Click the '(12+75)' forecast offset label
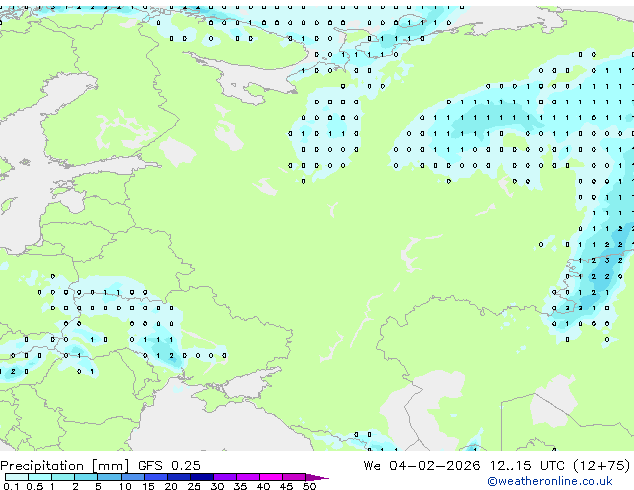Viewport: 634px width, 490px height. pyautogui.click(x=602, y=466)
